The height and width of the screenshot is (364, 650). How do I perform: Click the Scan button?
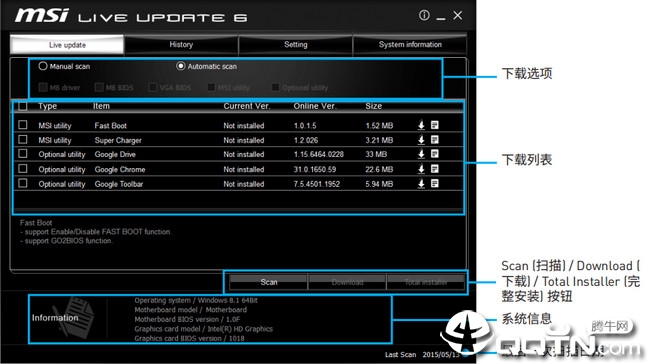pyautogui.click(x=269, y=282)
